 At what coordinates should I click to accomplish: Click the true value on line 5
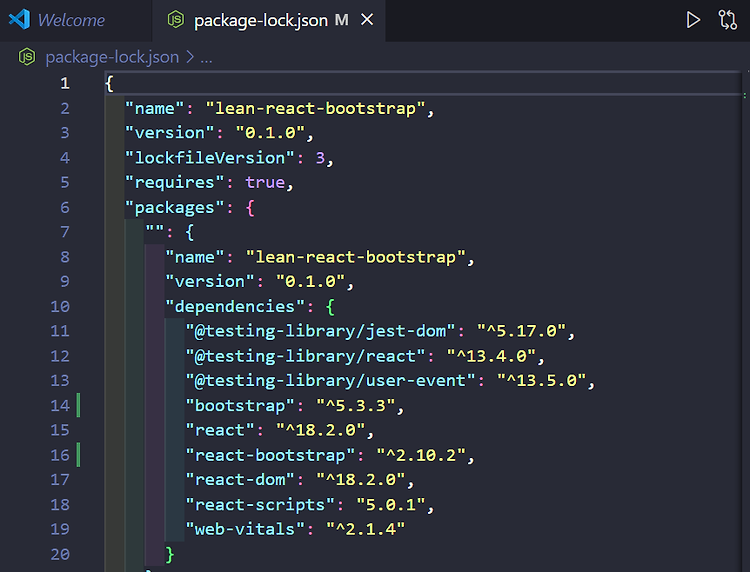pos(265,183)
